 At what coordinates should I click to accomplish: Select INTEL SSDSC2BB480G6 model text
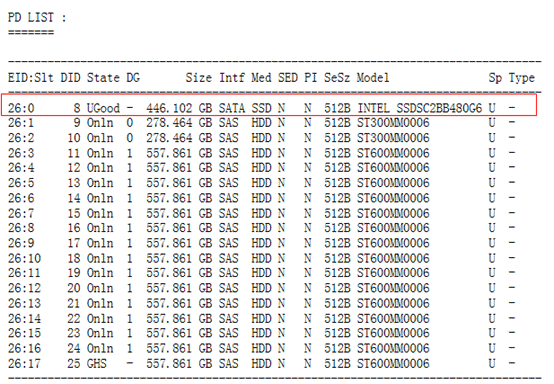pos(420,108)
